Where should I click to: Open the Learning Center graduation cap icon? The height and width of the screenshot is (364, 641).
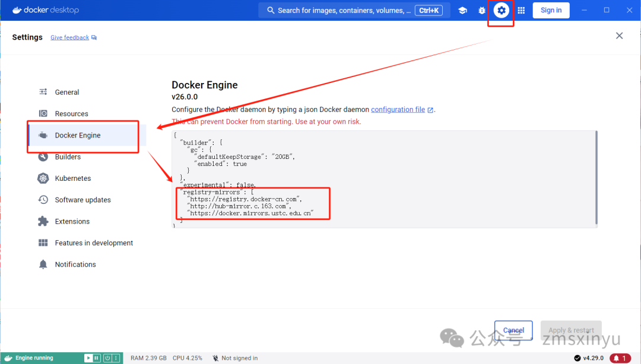pyautogui.click(x=462, y=10)
